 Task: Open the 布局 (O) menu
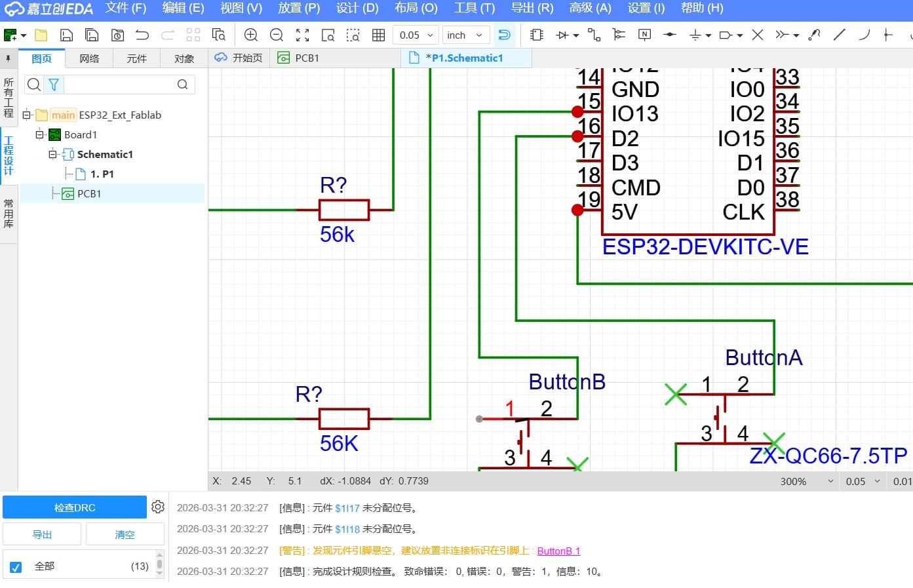click(416, 8)
